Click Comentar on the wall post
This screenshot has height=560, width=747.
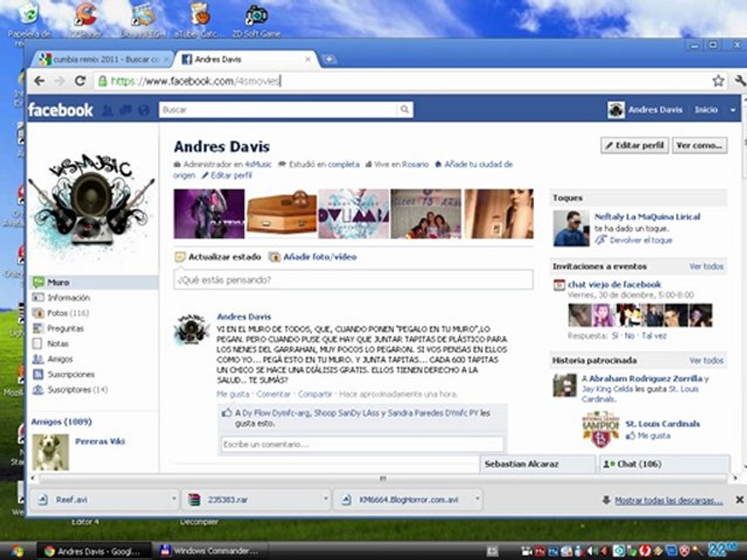[x=273, y=394]
